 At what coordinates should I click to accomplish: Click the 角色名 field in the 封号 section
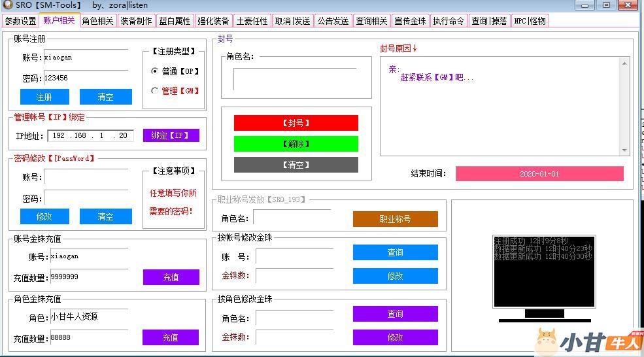pyautogui.click(x=296, y=79)
